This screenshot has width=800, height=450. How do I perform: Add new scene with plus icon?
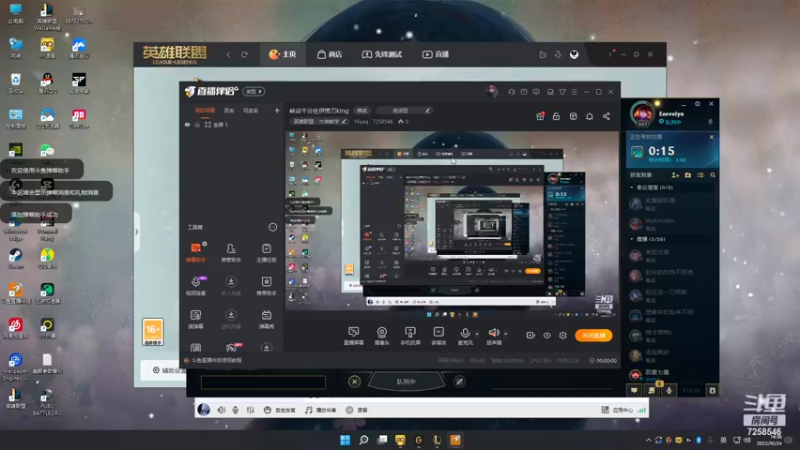277,110
